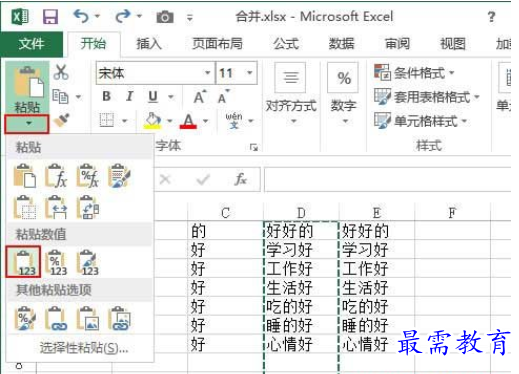The height and width of the screenshot is (374, 519).
Task: Open the fill color dropdown arrow
Action: (x=170, y=121)
